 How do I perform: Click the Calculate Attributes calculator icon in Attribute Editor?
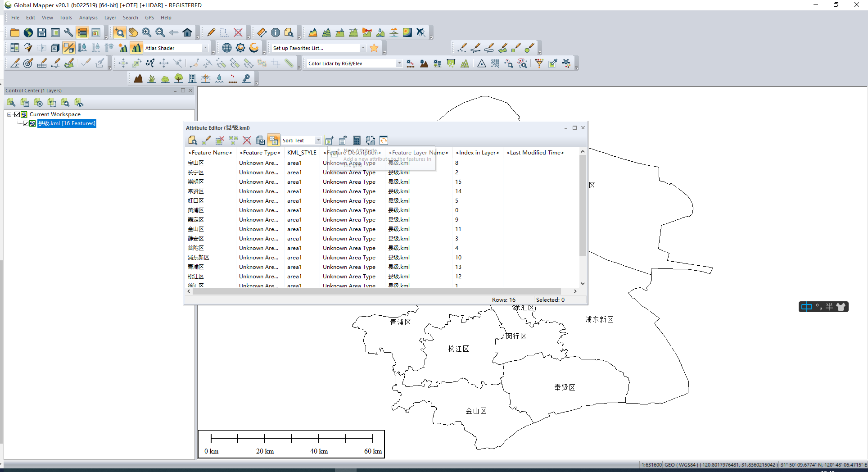pos(356,140)
